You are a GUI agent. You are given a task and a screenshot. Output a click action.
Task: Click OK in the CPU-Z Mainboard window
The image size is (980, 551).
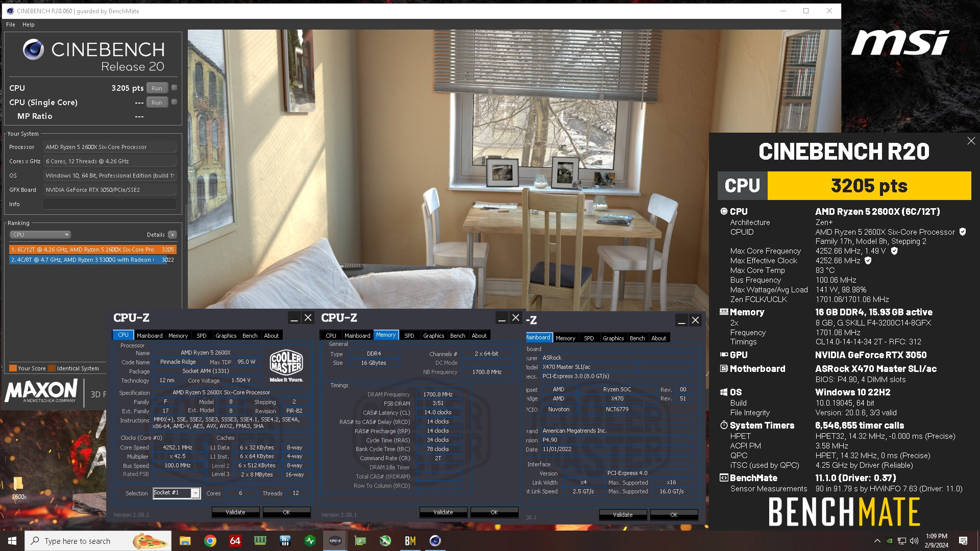tap(674, 515)
